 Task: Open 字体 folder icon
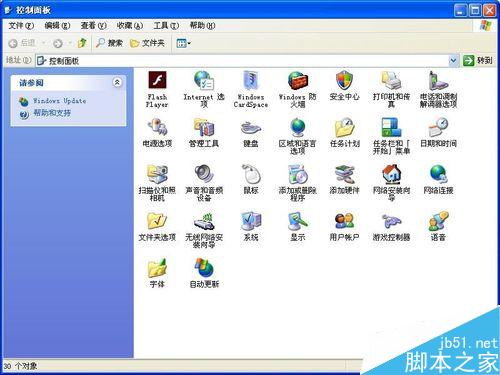pyautogui.click(x=157, y=268)
